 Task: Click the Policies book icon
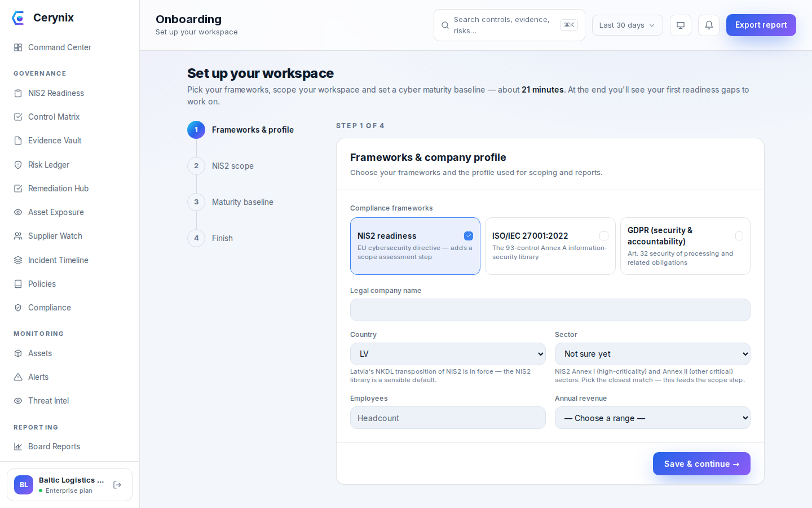click(x=18, y=284)
